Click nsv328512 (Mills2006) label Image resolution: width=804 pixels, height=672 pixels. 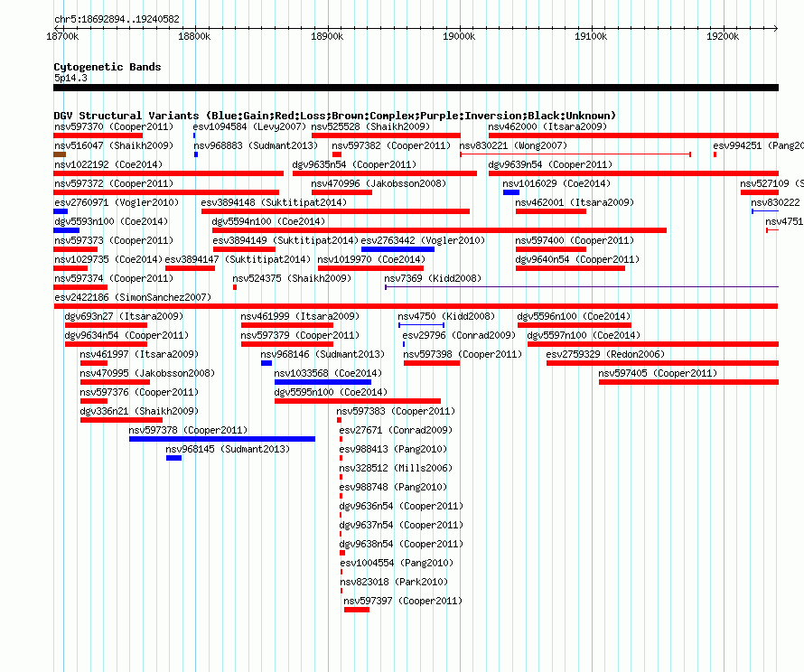coord(396,468)
